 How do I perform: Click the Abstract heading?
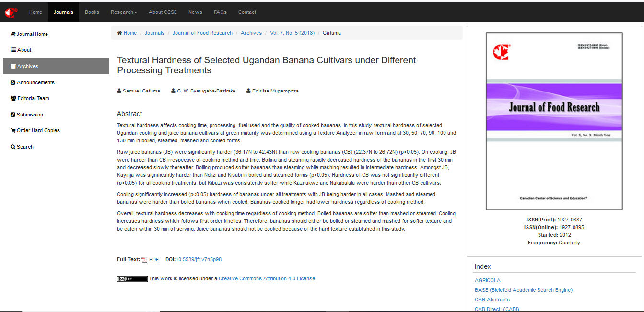coord(129,114)
